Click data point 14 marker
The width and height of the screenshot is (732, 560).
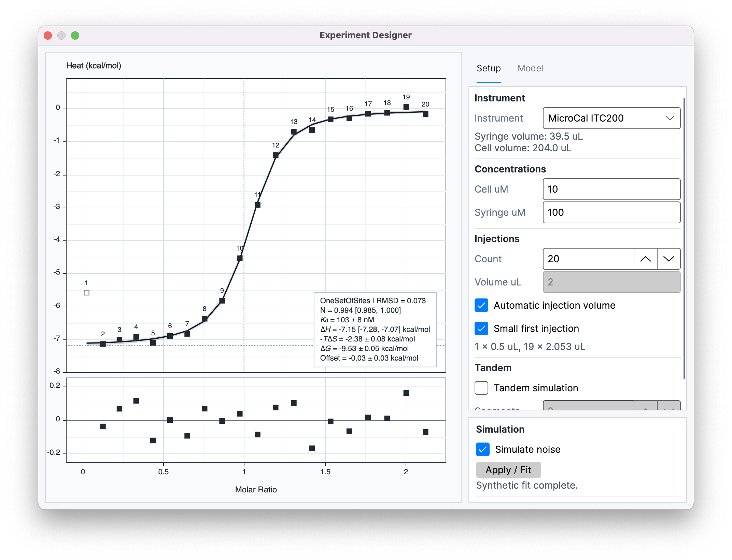312,130
